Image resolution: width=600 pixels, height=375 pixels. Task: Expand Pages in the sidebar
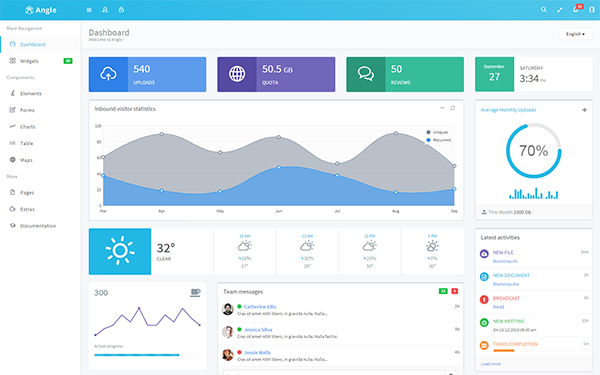pyautogui.click(x=40, y=192)
